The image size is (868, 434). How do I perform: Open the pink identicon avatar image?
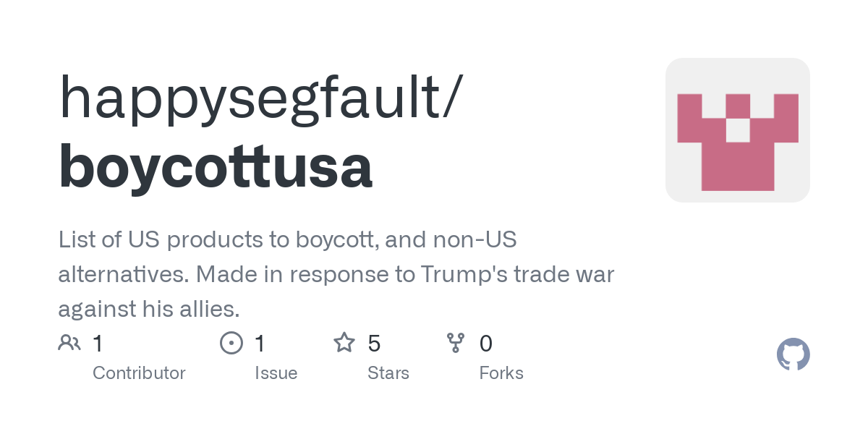pos(738,130)
